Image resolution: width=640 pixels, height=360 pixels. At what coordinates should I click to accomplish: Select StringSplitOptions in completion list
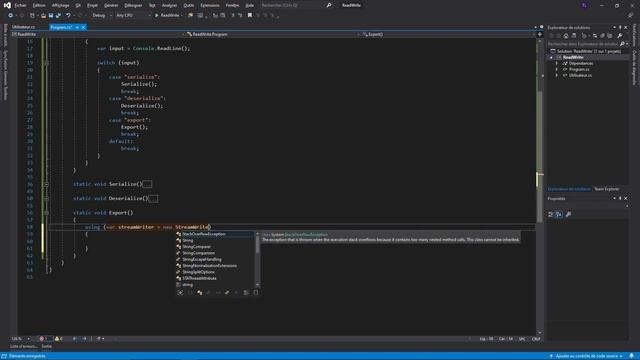pos(215,272)
